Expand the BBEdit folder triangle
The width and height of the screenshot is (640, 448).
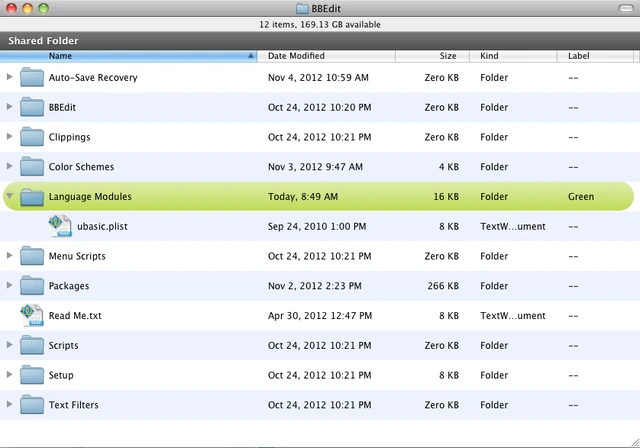(9, 106)
